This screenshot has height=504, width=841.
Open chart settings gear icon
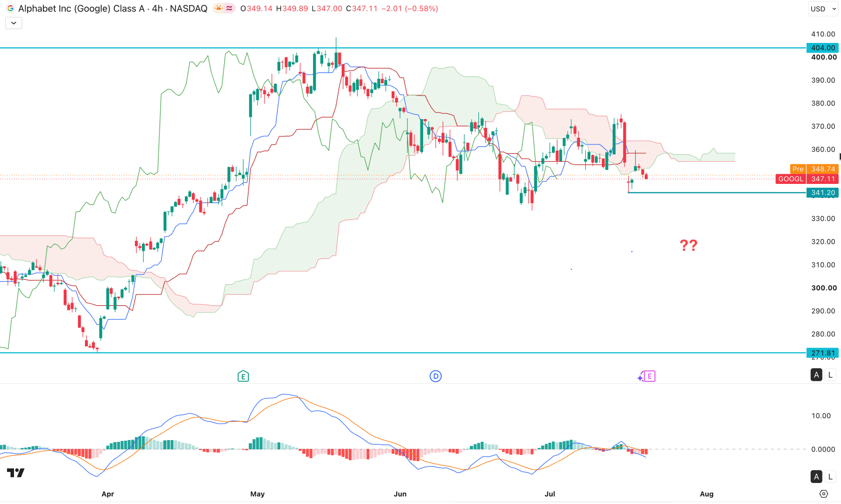(823, 494)
